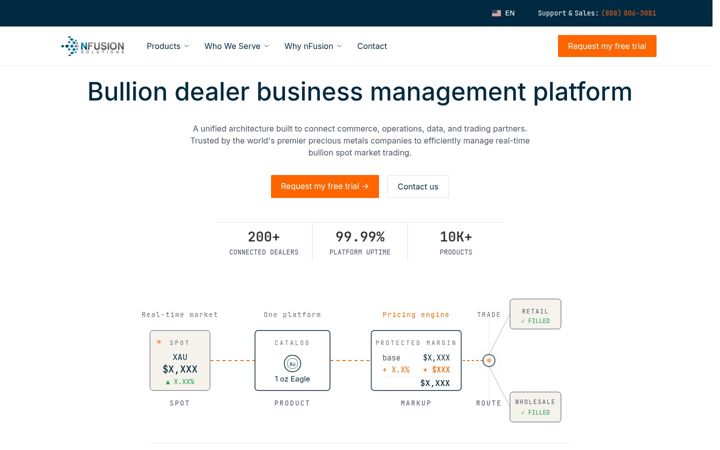The width and height of the screenshot is (720, 450).
Task: Open the Contact page link
Action: click(372, 46)
